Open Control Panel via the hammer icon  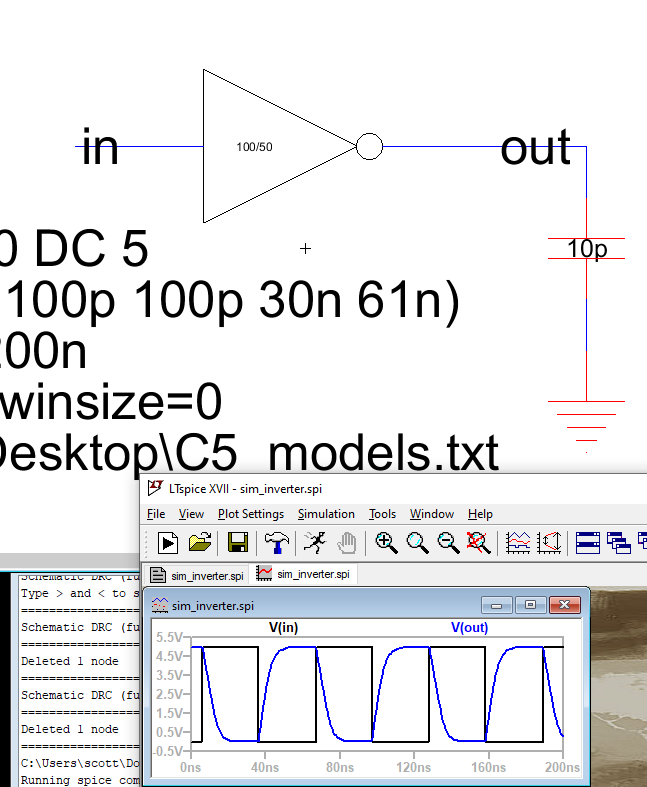(x=277, y=542)
